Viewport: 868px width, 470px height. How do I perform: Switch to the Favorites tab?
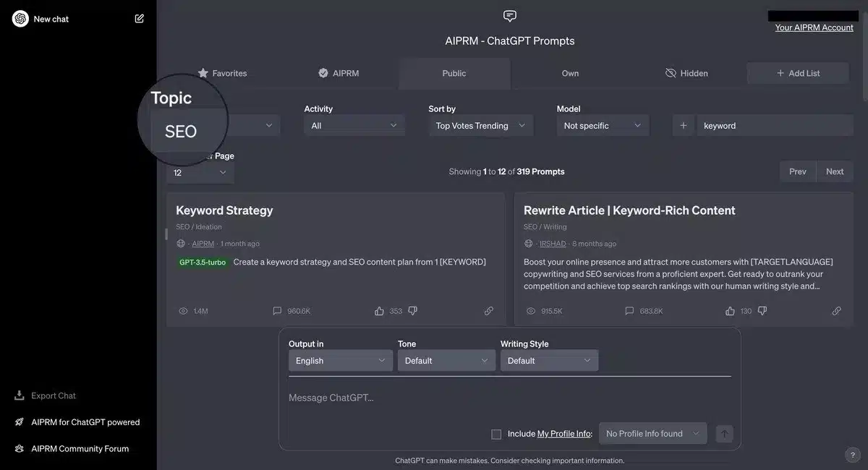click(x=223, y=73)
